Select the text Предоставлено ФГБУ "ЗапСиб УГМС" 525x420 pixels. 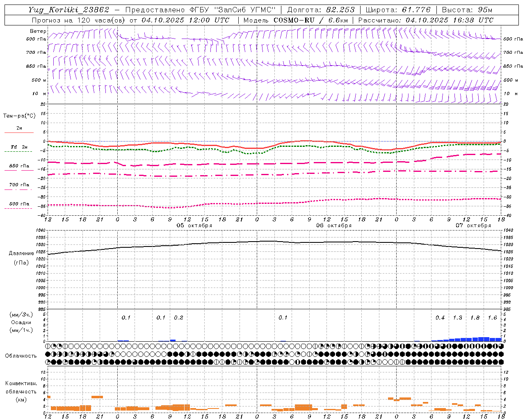200,10
